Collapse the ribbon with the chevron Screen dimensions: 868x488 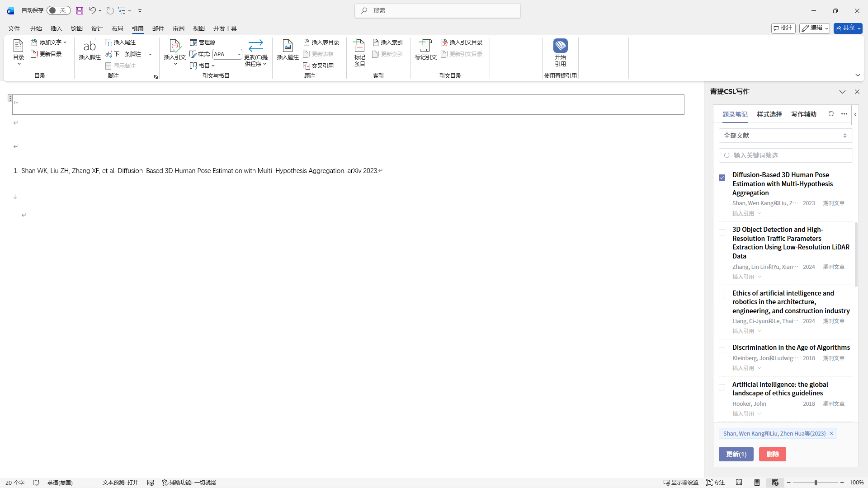(x=858, y=75)
